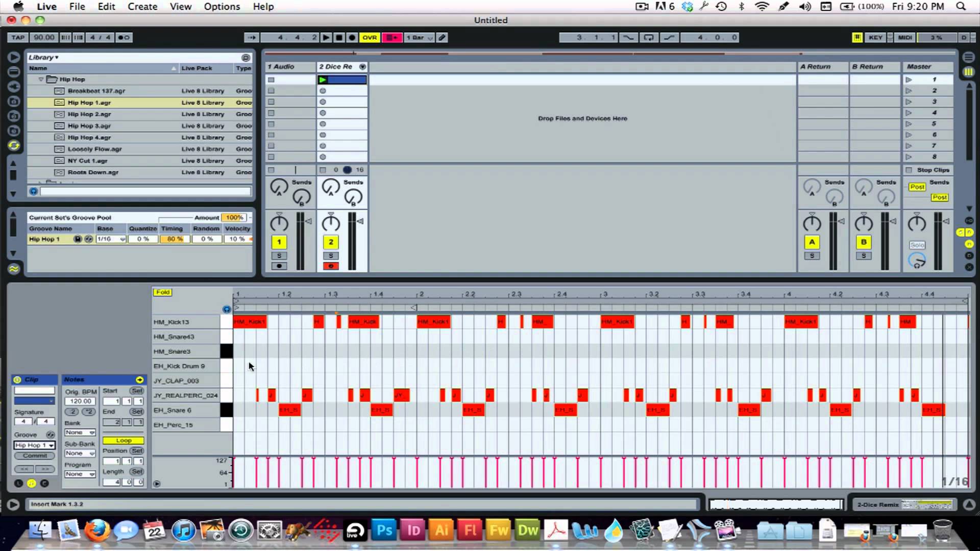Open the clip Groove Hip Hop 1 dropdown
The width and height of the screenshot is (980, 551).
point(34,445)
